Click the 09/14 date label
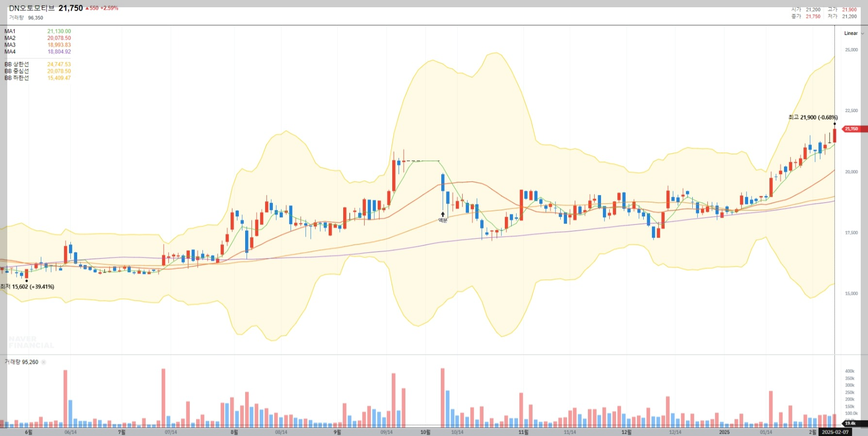The height and width of the screenshot is (436, 868). [x=386, y=433]
